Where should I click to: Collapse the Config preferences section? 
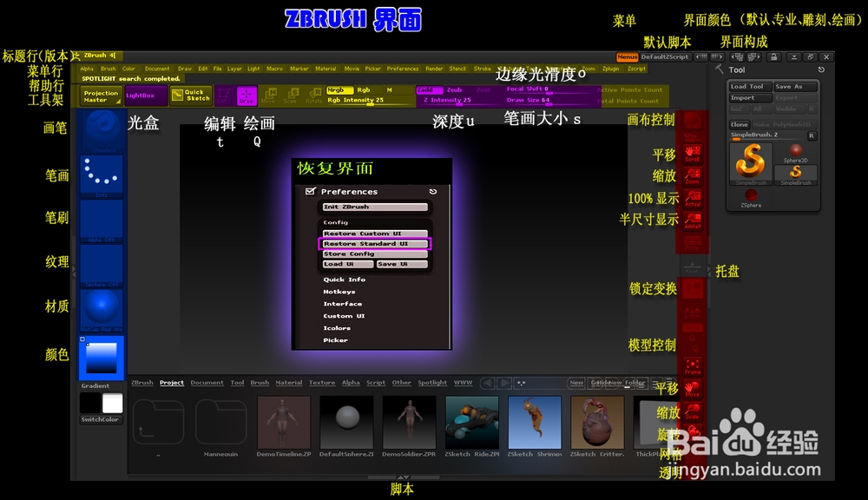(335, 222)
